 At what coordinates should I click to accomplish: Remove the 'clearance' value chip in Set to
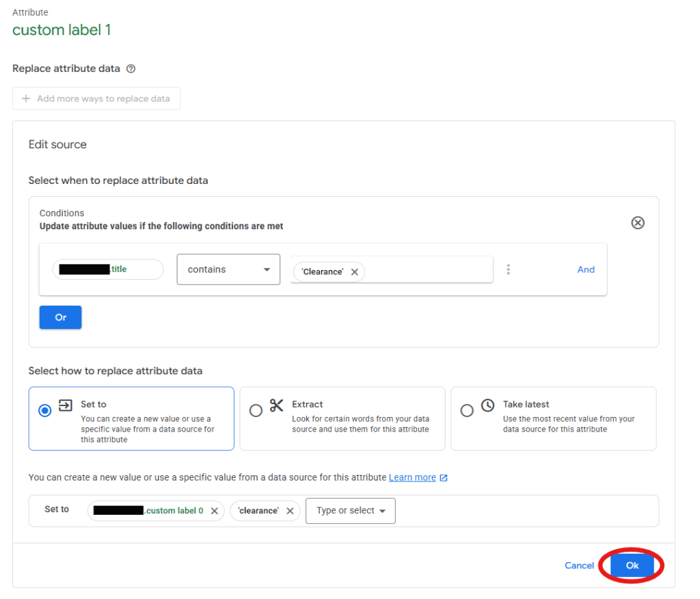point(290,511)
